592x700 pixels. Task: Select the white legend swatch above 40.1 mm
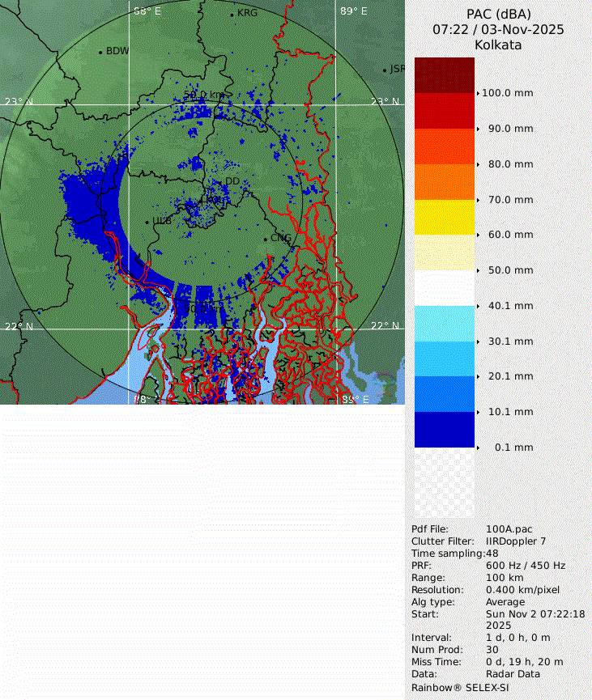(444, 287)
